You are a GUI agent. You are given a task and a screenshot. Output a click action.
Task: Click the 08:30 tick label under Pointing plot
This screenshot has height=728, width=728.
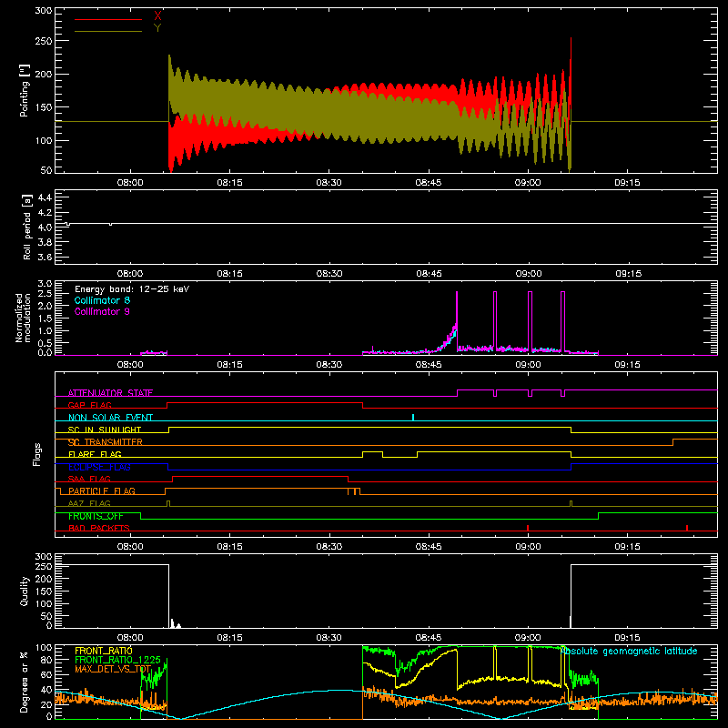pos(329,183)
